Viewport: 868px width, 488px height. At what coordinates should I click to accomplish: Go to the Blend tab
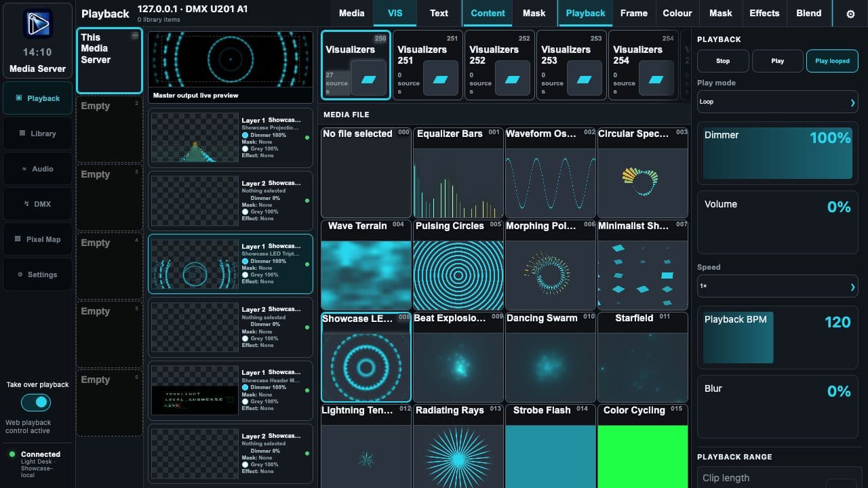point(808,13)
